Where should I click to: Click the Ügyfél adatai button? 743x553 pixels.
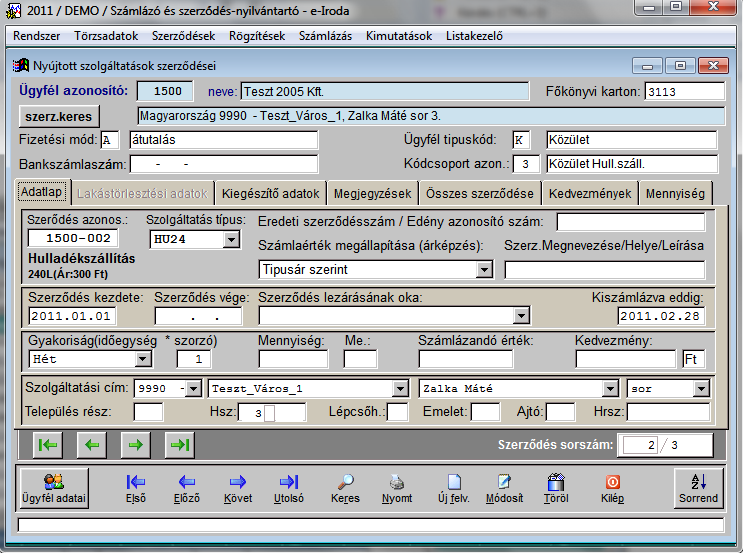(x=53, y=487)
